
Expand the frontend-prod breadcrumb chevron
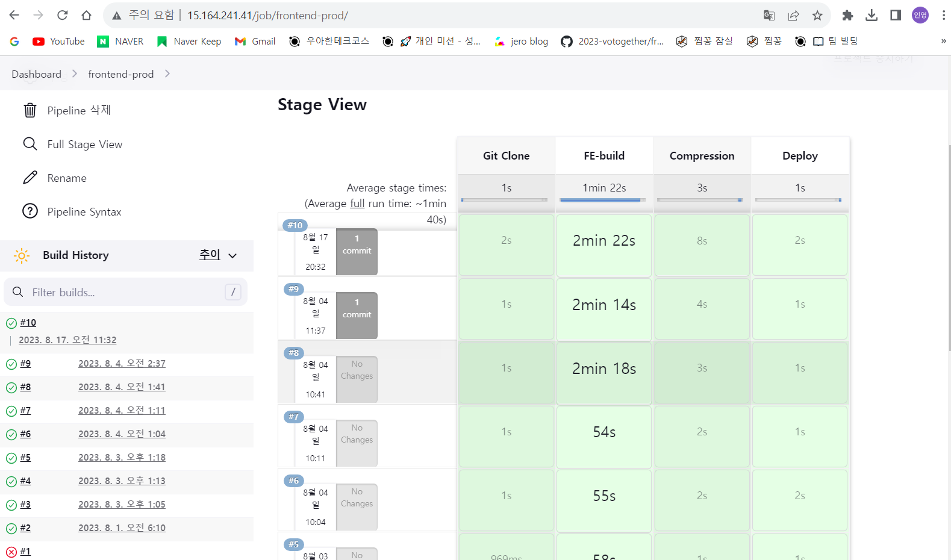[x=167, y=73]
